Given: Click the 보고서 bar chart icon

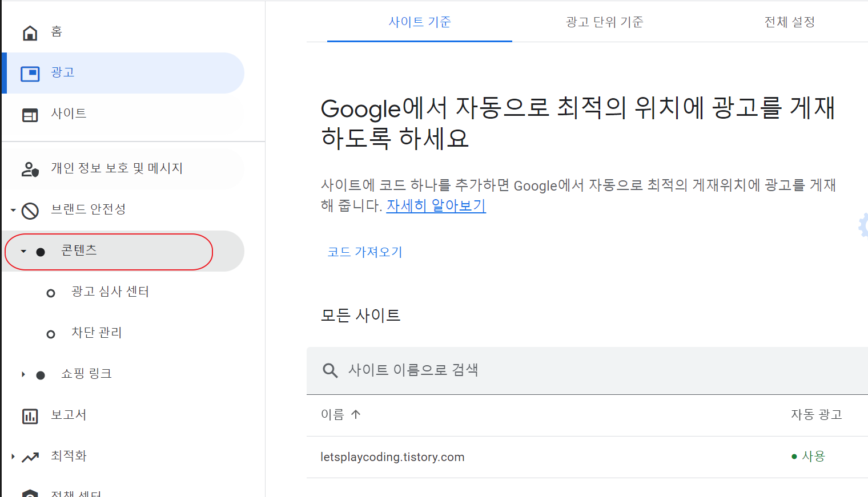Looking at the screenshot, I should [x=30, y=416].
